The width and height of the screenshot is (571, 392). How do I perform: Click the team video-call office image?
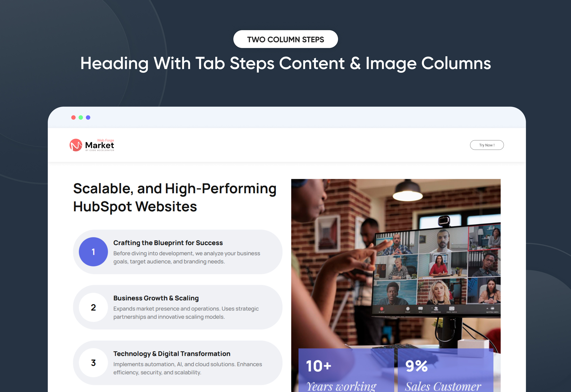396,258
